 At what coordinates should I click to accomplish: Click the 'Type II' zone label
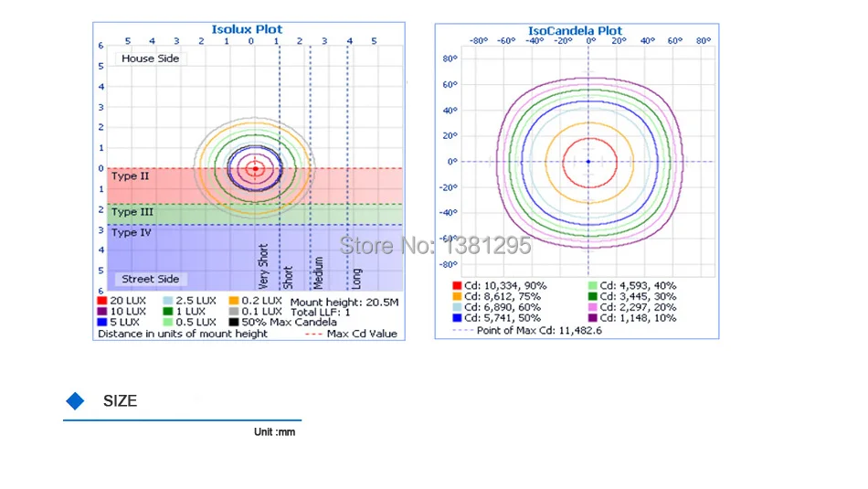point(130,176)
